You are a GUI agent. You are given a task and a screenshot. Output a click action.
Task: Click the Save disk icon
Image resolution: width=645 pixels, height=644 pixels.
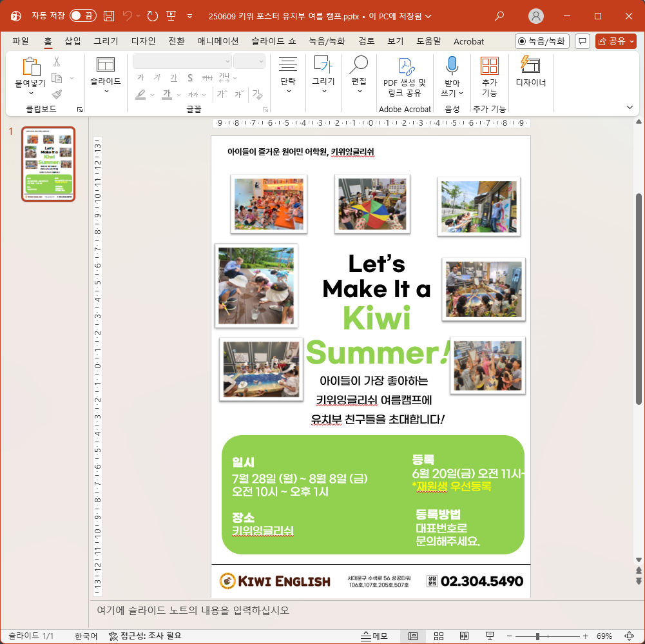pos(109,16)
